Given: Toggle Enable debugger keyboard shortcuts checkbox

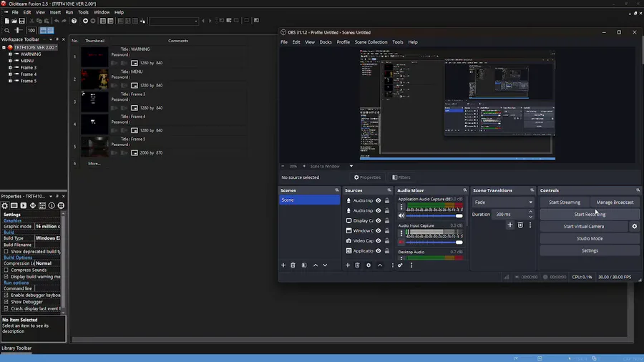Looking at the screenshot, I should coord(6,295).
